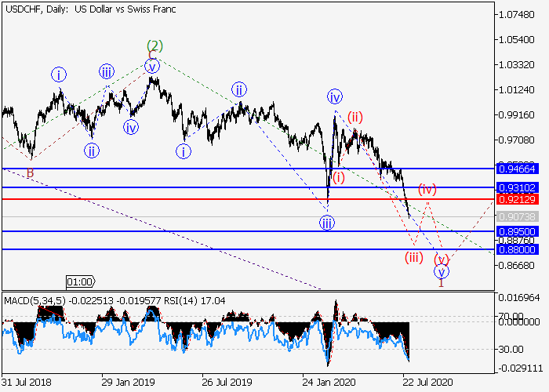Select the red (ii) wave marker
This screenshot has width=549, height=392.
coord(354,118)
